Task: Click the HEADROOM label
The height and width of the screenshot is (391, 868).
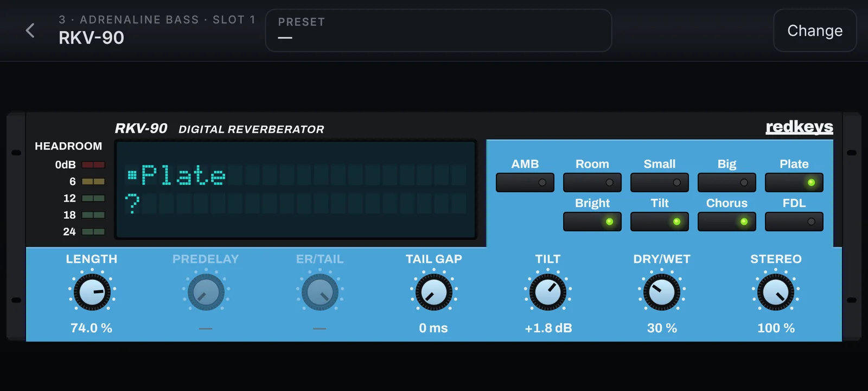Action: [68, 146]
